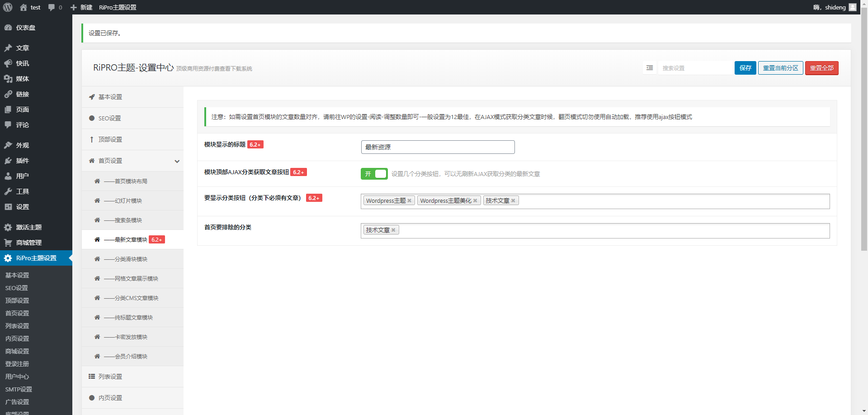Collapse the 首页设置 section chevron
The width and height of the screenshot is (868, 415).
pos(177,161)
